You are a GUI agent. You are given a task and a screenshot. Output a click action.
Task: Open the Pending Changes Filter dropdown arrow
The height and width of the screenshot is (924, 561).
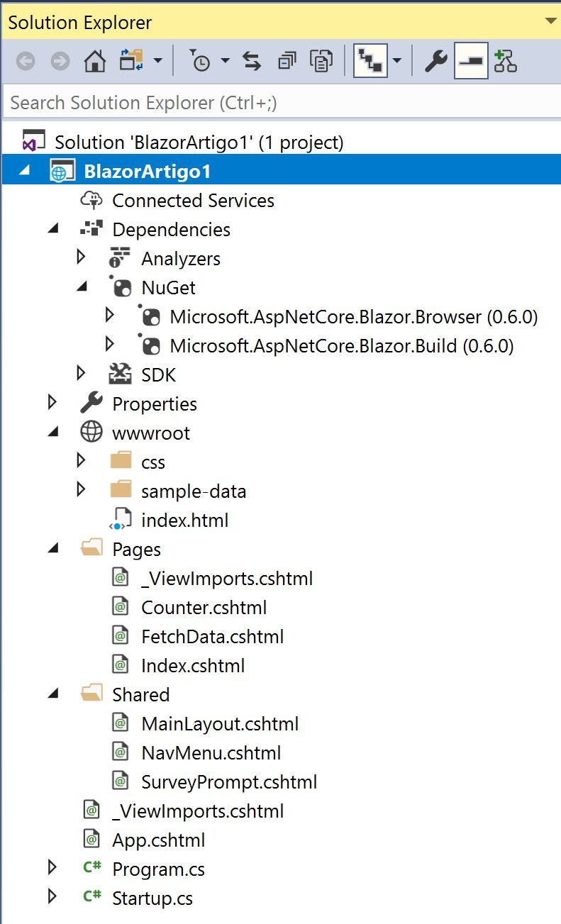click(x=226, y=61)
